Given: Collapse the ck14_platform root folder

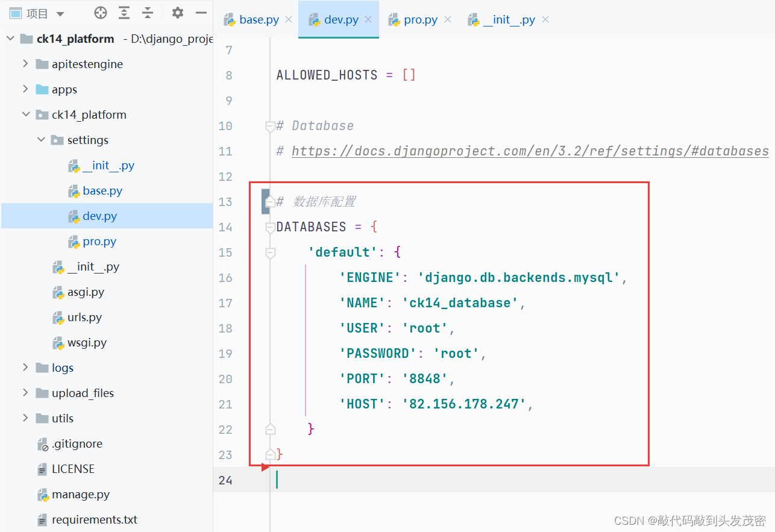Looking at the screenshot, I should pos(10,39).
